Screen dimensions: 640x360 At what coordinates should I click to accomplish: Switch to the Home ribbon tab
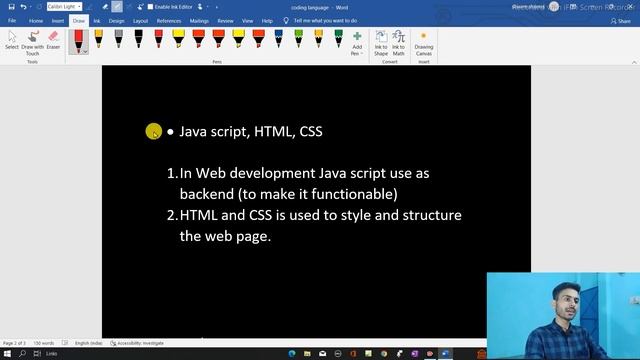pyautogui.click(x=36, y=21)
